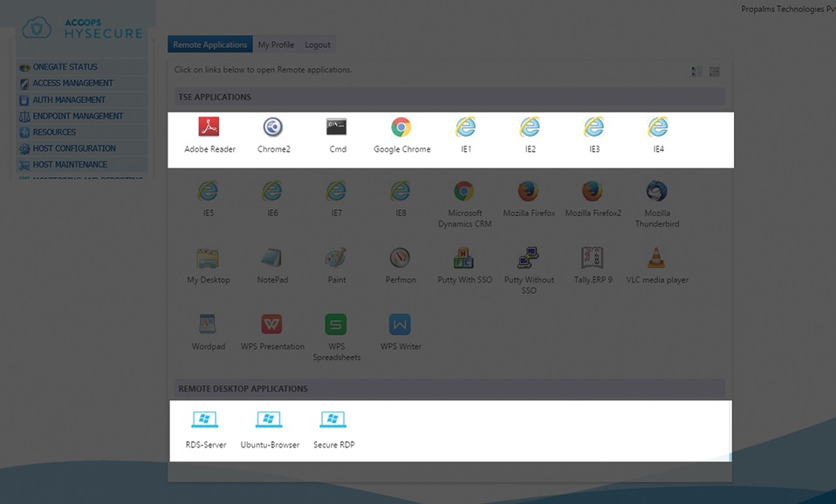Launch Mozilla Firefox app

[528, 191]
